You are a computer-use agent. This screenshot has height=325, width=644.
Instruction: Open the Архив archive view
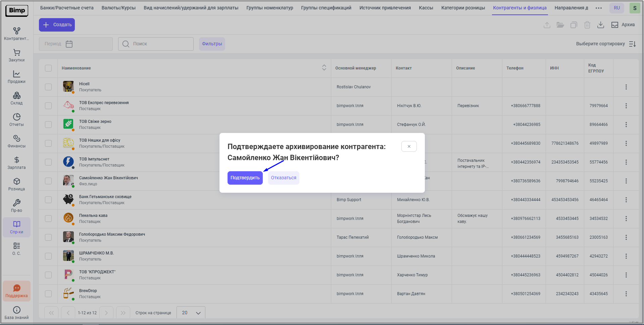[623, 25]
